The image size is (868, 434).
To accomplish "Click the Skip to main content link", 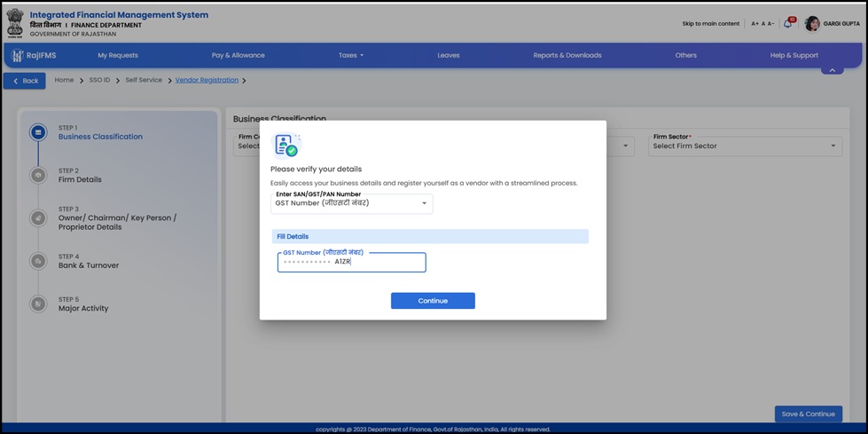I will (711, 24).
